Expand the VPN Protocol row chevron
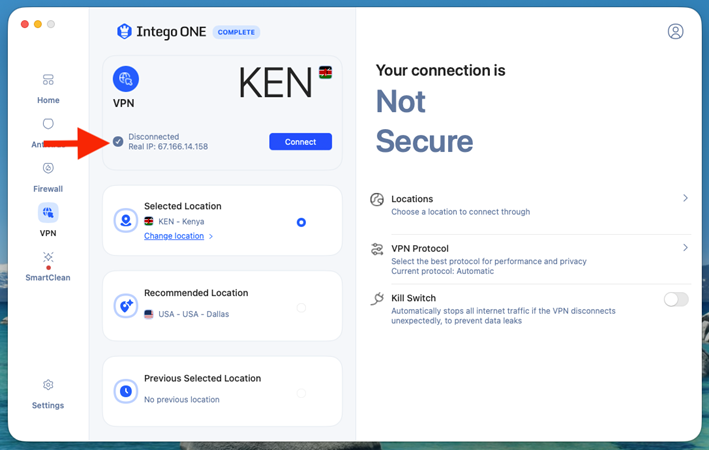 685,247
